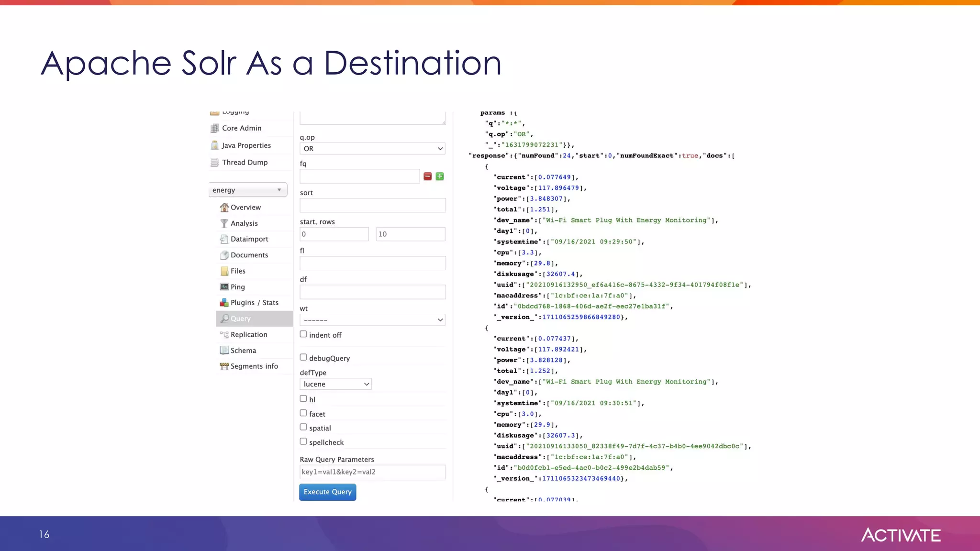Open Core Admin menu item
Screen dimensions: 980x551
coord(242,128)
